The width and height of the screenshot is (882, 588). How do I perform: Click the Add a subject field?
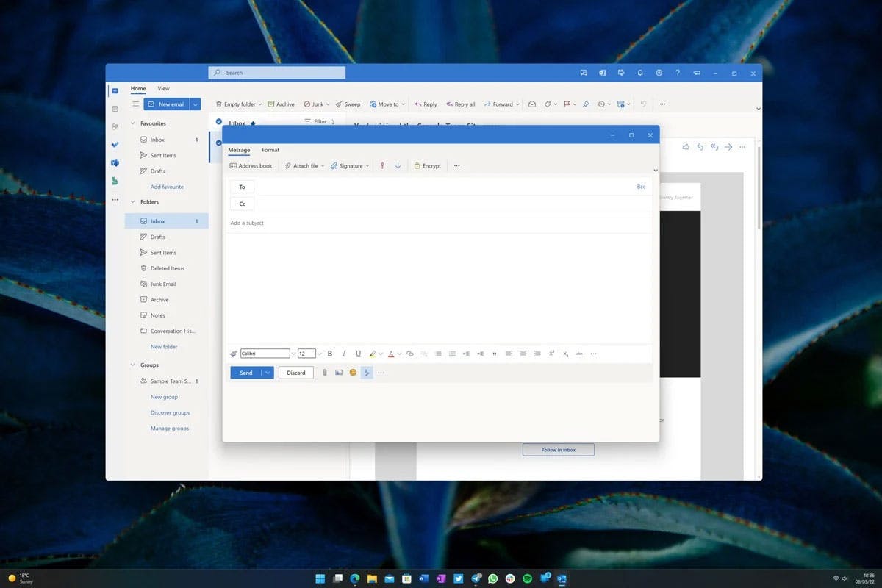(x=440, y=223)
